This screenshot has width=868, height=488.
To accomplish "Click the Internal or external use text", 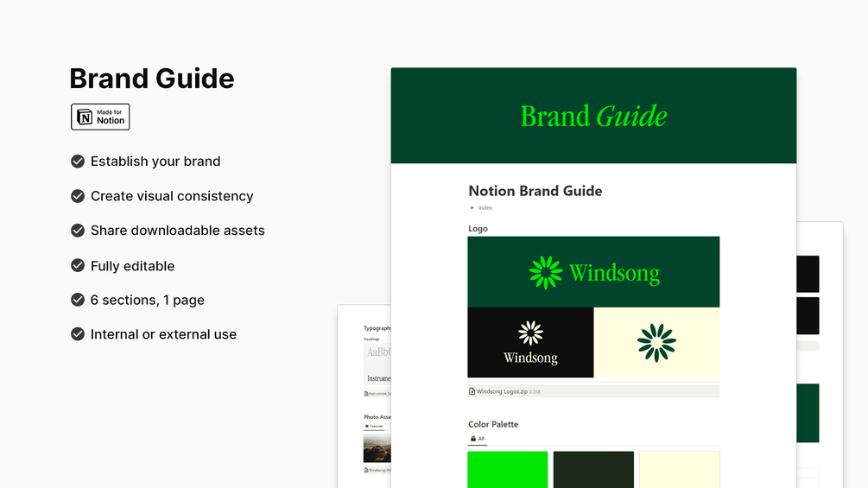I will (x=163, y=334).
